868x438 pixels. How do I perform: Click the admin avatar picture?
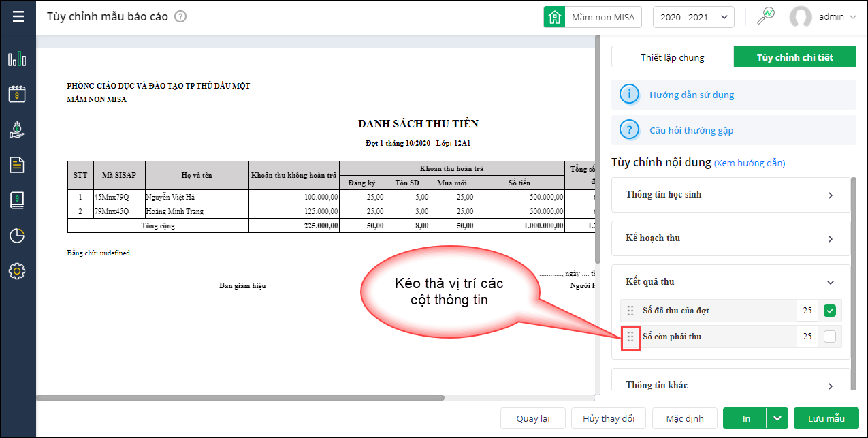(x=801, y=17)
